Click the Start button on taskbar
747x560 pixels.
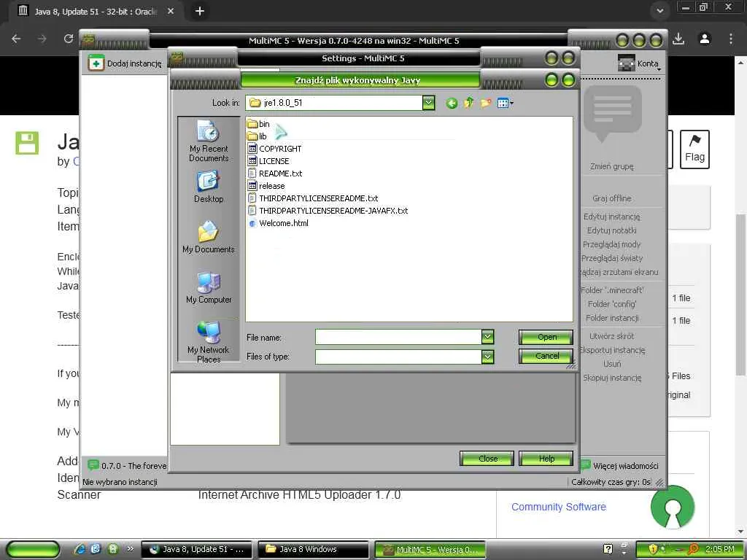34,550
